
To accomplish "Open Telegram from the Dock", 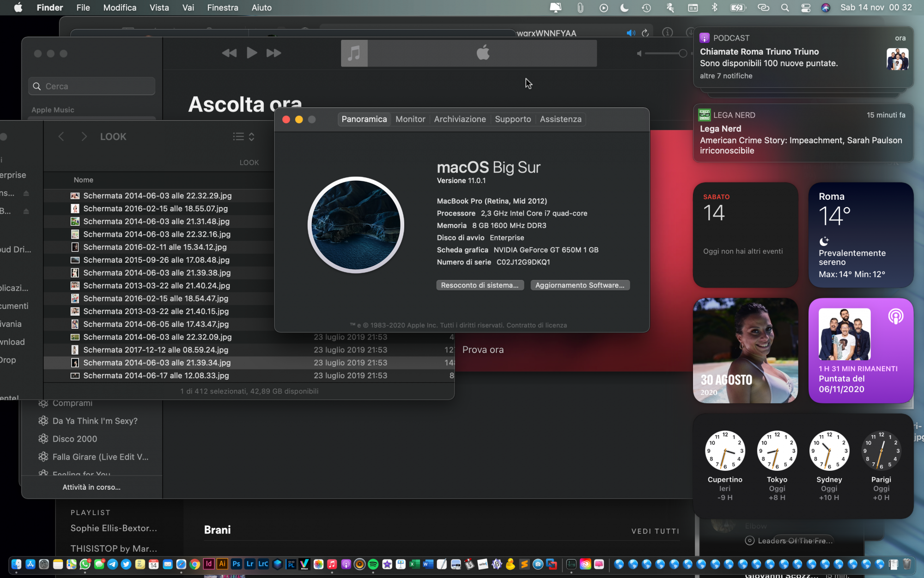I will (112, 564).
